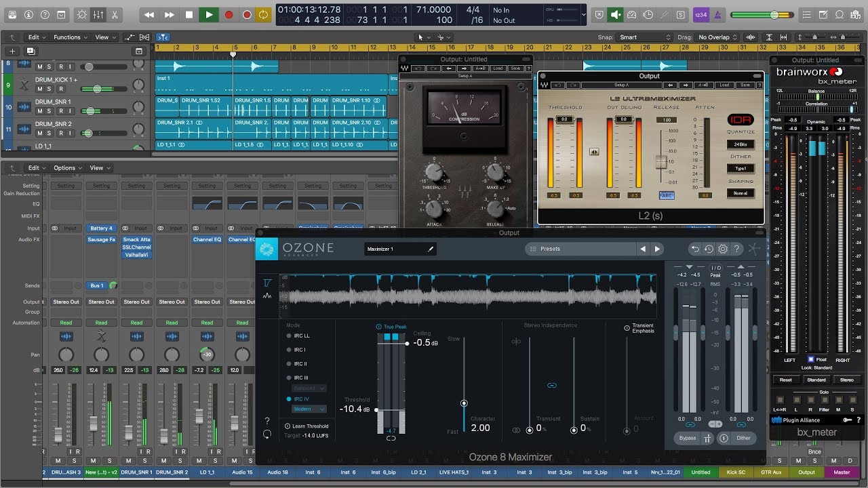Click the Ozone undo icon
Viewport: 868px width, 488px height.
pyautogui.click(x=694, y=249)
